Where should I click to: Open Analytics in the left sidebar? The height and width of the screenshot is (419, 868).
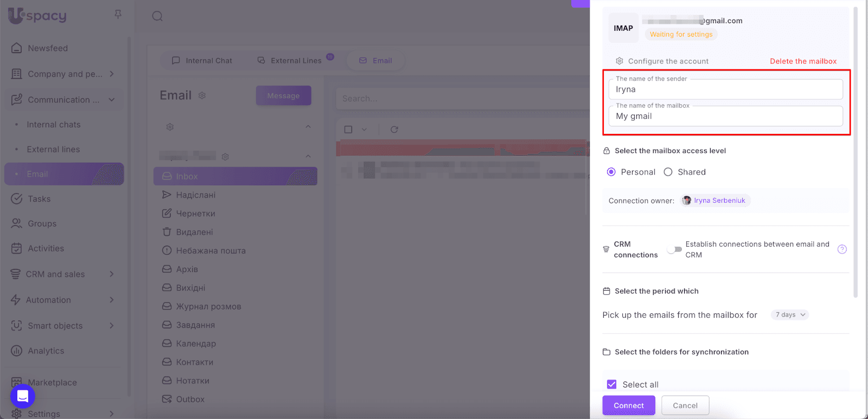pos(46,351)
